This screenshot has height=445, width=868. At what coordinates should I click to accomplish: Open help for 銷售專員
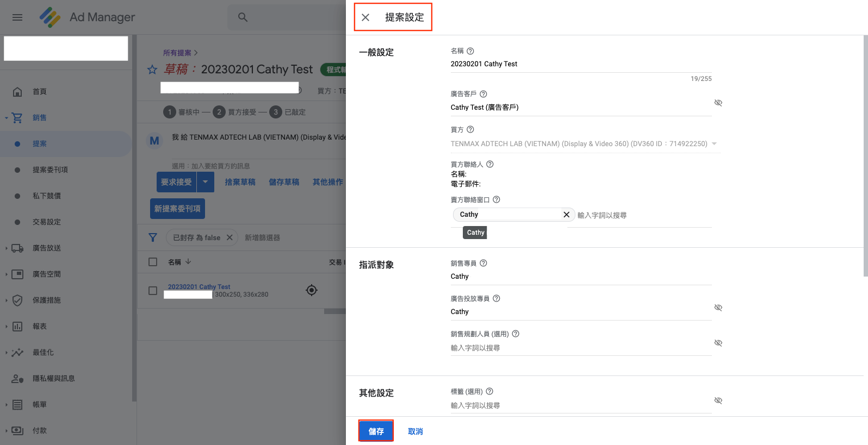tap(483, 263)
